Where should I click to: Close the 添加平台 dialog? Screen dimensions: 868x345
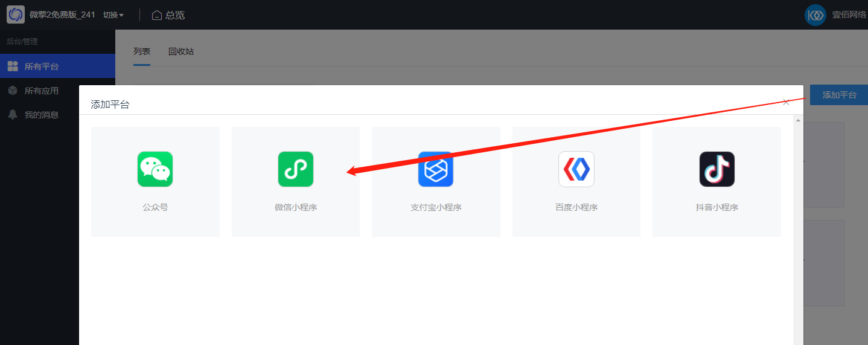(786, 102)
